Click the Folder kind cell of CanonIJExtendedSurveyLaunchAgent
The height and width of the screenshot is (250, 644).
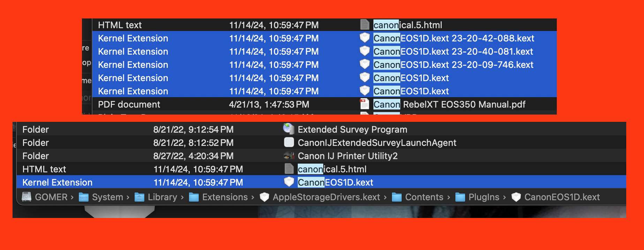tap(36, 143)
